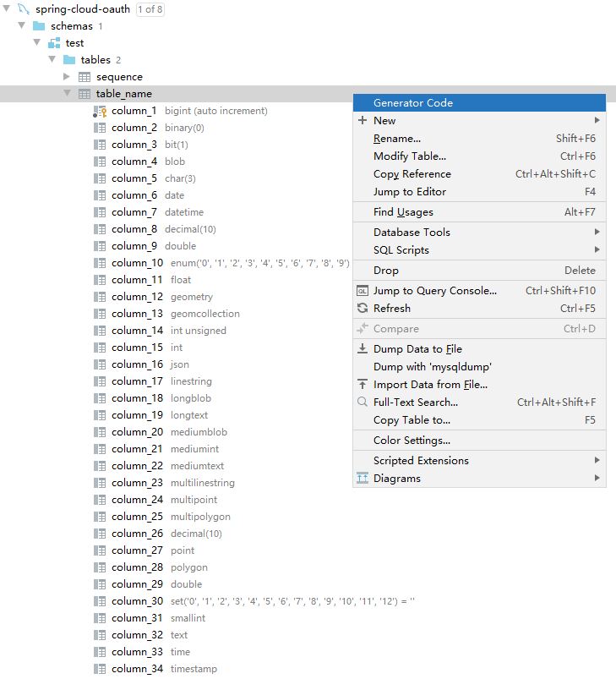Screen dimensions: 616x679
Task: Click the Diagrams icon in the context menu
Action: (x=363, y=478)
